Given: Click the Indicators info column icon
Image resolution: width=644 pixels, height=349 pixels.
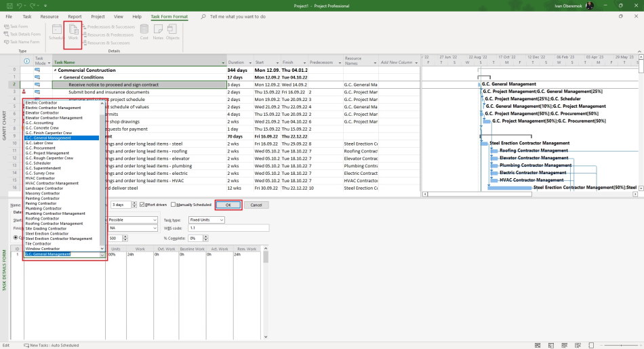Looking at the screenshot, I should coord(26,61).
